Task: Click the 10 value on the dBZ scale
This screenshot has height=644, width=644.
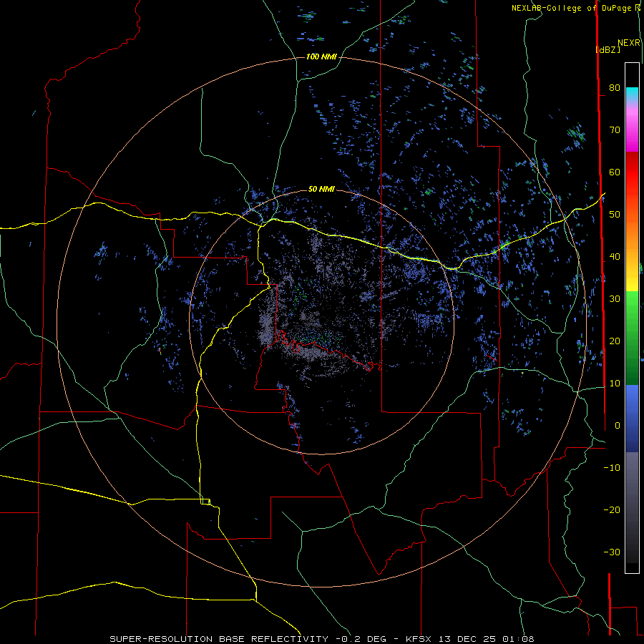Action: 615,384
